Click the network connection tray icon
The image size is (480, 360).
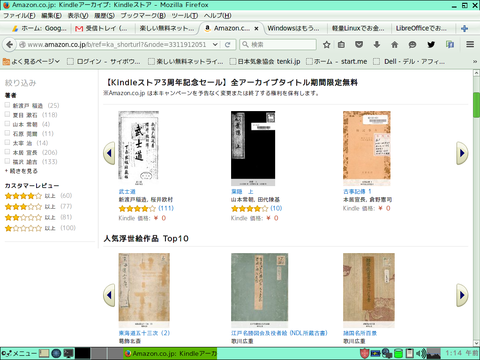pyautogui.click(x=387, y=353)
